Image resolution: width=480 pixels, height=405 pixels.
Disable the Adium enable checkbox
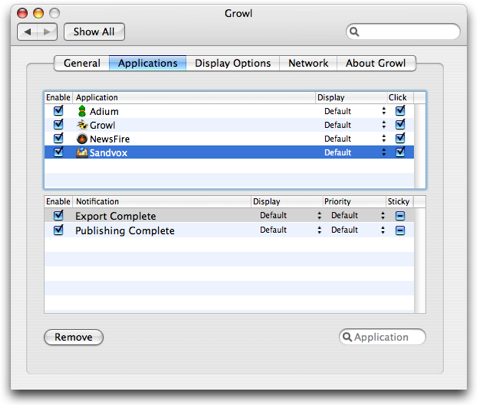(x=59, y=110)
